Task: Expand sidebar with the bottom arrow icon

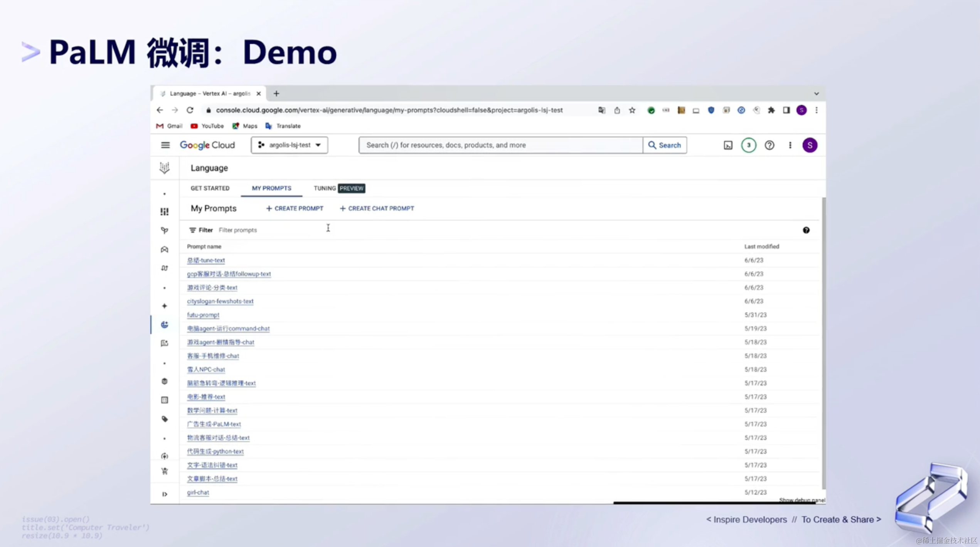Action: 165,494
